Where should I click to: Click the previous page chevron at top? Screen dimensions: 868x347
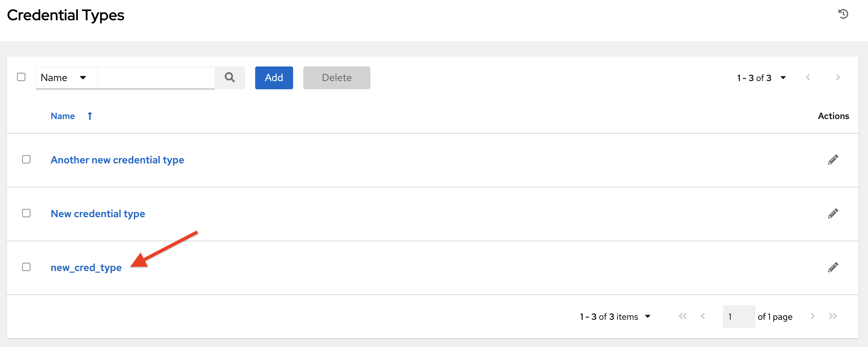coord(808,78)
